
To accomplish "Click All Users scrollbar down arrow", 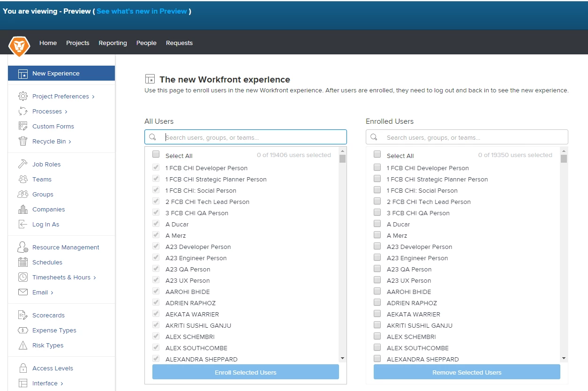I will click(342, 358).
